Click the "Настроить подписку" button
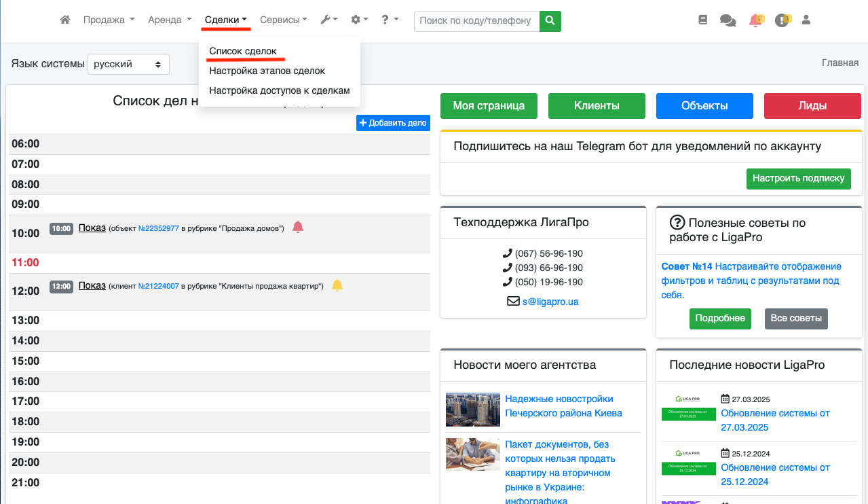Screen dimensions: 868x504 (797, 179)
